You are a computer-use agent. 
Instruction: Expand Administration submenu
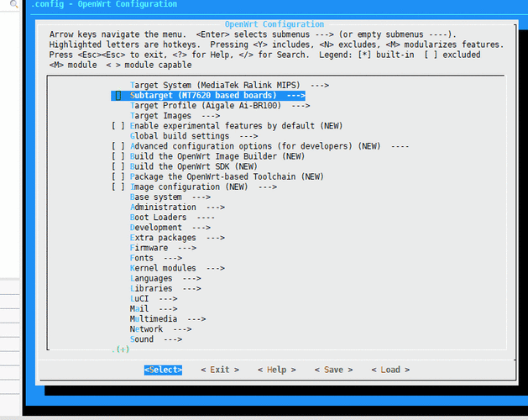pyautogui.click(x=177, y=207)
